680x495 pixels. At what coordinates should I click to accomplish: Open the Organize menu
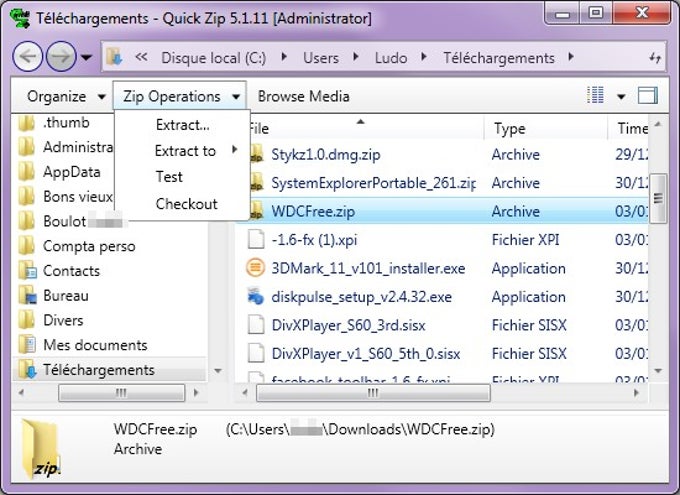tap(66, 96)
